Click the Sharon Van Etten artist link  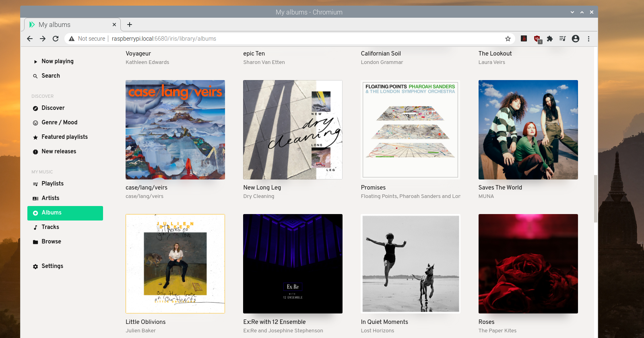pyautogui.click(x=264, y=62)
